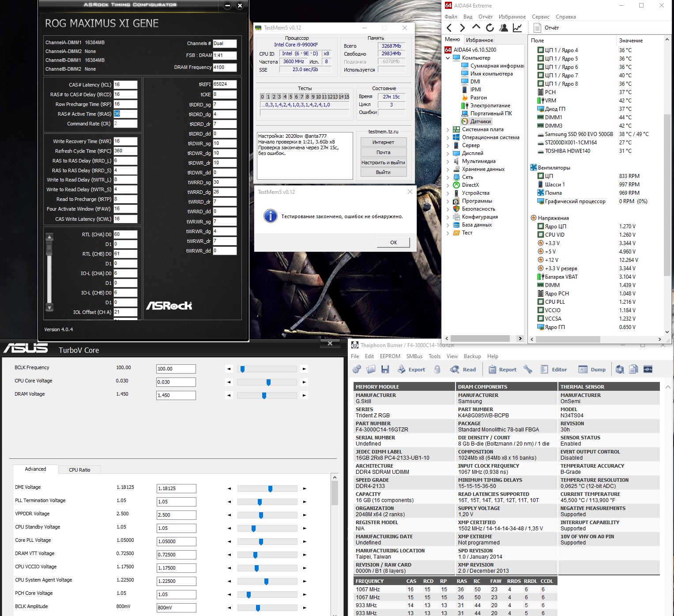674x616 pixels.
Task: Click the AIDA64 user profile toolbar icon
Action: point(504,28)
